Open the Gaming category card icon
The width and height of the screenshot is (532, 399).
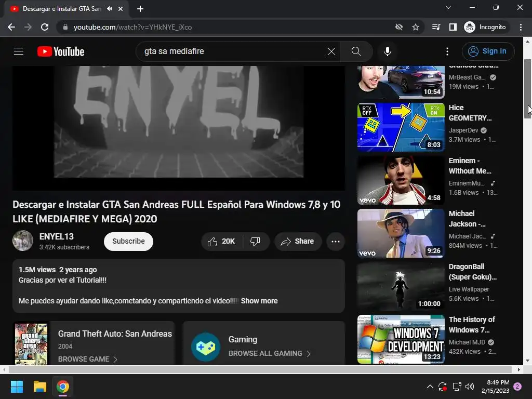tap(206, 347)
